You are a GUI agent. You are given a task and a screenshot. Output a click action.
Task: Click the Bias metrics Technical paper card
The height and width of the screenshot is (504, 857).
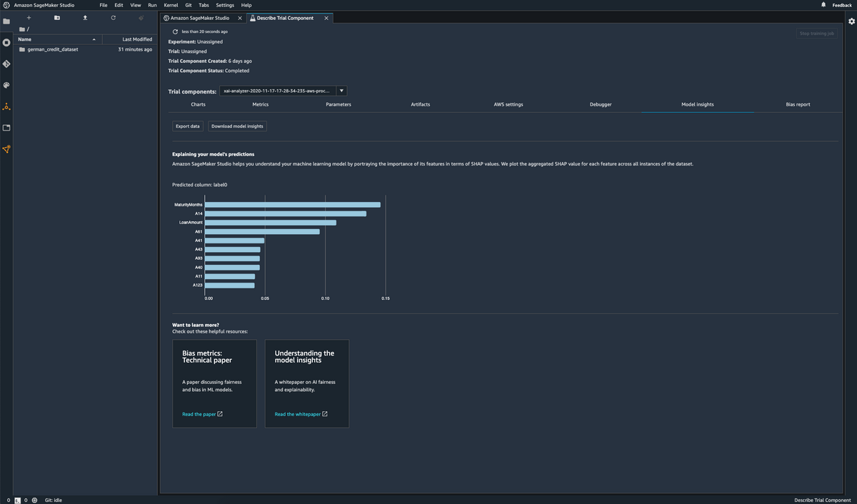214,383
